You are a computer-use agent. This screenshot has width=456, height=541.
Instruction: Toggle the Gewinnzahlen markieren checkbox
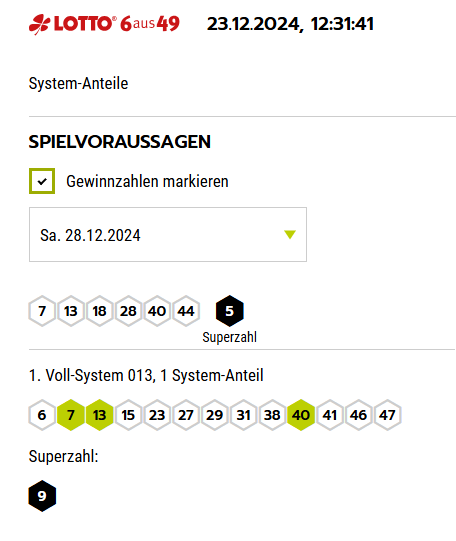point(42,181)
